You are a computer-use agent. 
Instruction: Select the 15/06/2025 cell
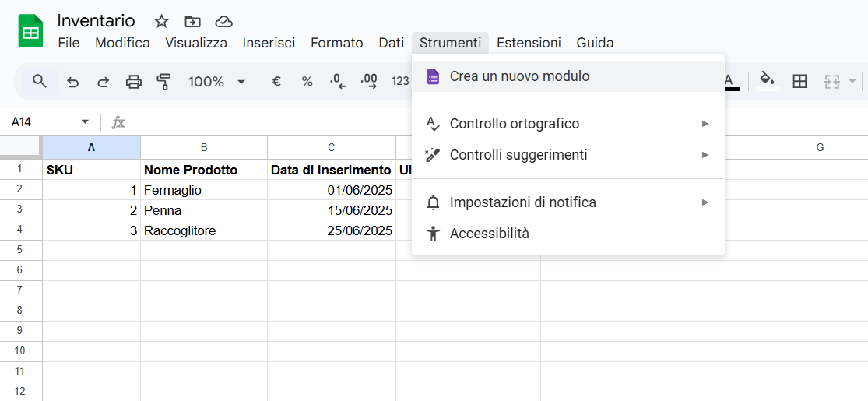[331, 210]
